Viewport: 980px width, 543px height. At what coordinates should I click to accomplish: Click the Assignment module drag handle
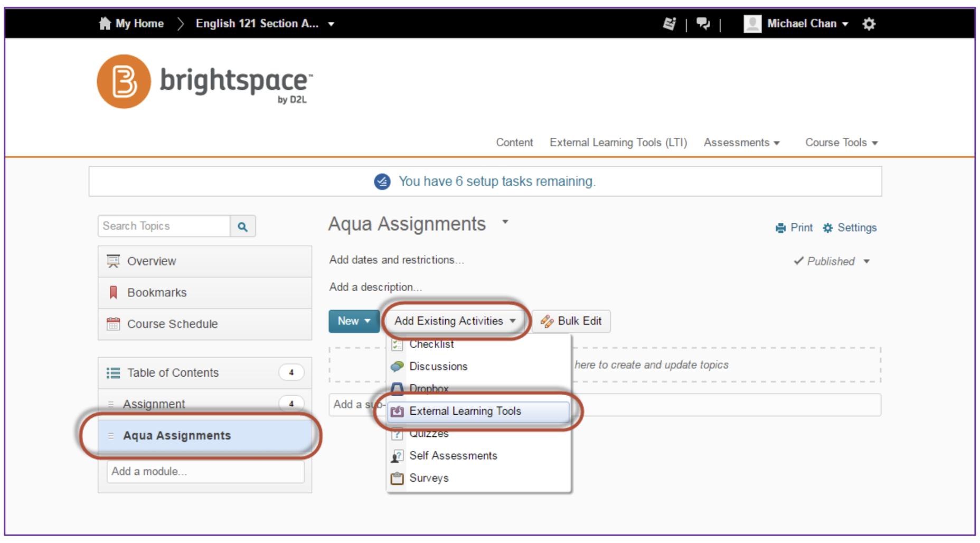(111, 404)
